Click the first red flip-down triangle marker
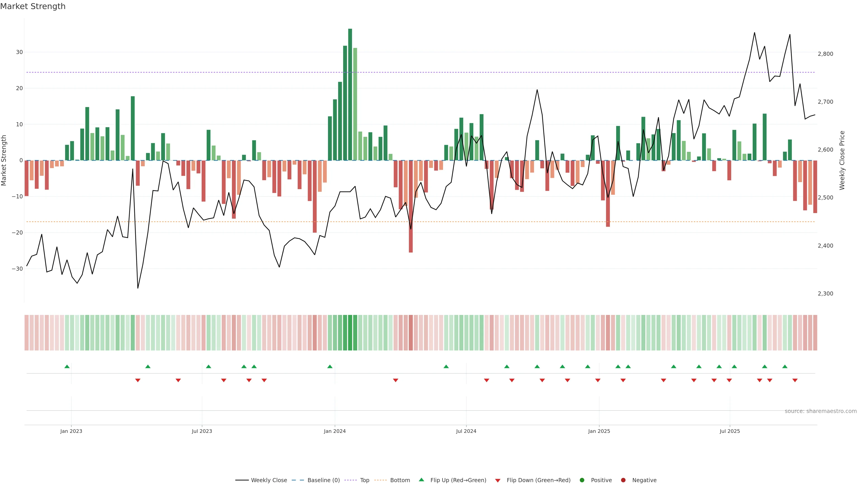 pos(137,380)
